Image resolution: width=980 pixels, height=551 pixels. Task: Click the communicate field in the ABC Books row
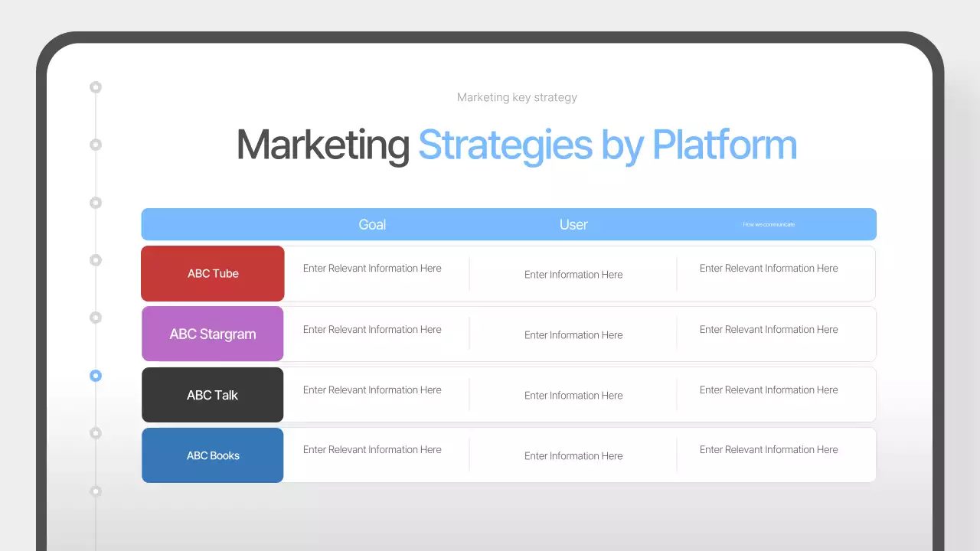point(768,449)
